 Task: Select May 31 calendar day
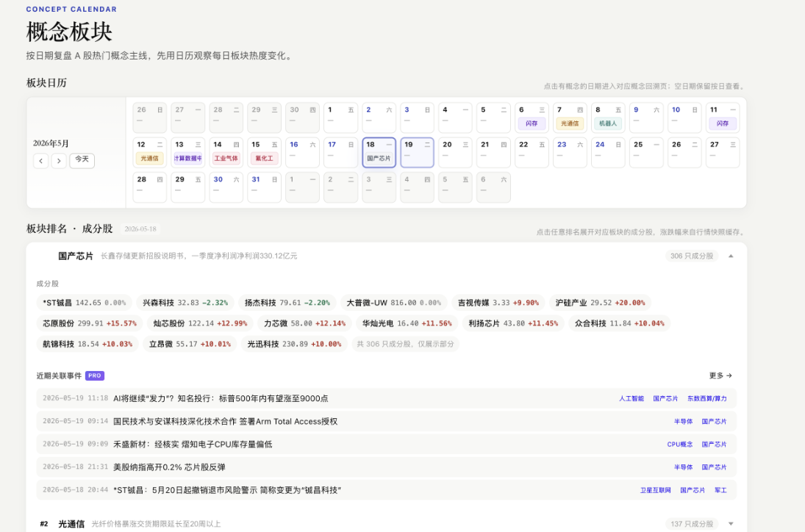click(264, 187)
